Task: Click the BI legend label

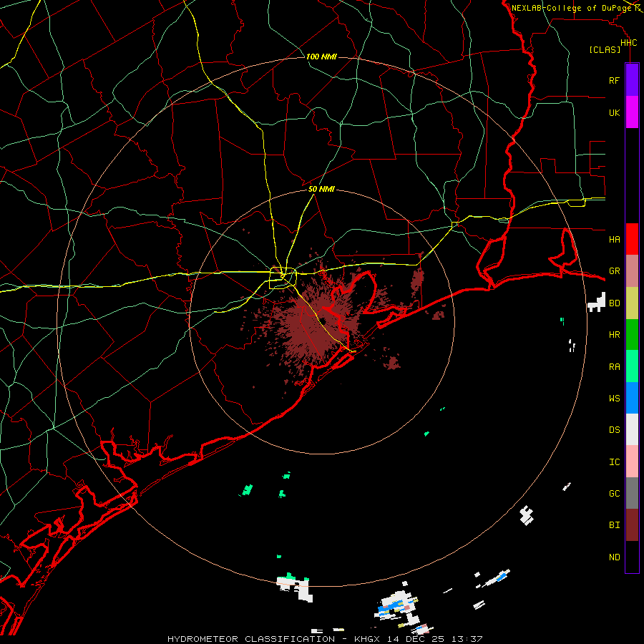Action: (614, 525)
